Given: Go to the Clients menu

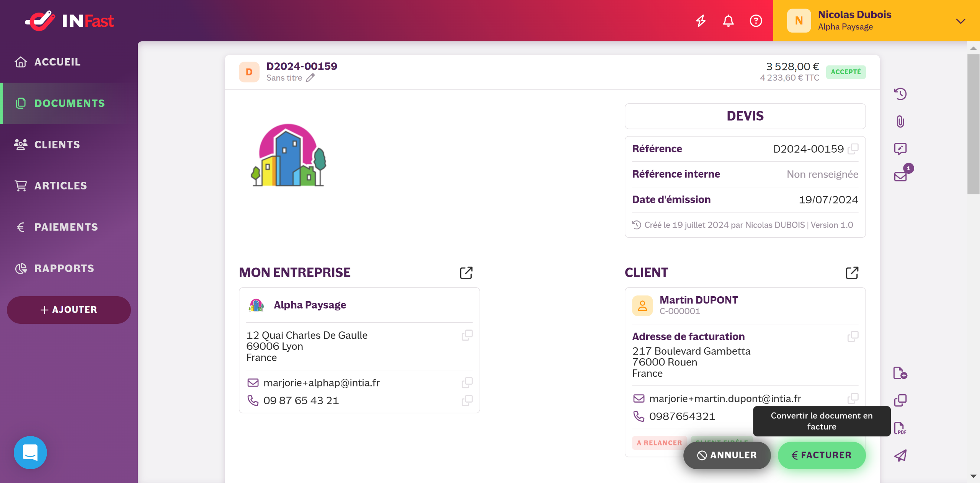Looking at the screenshot, I should (57, 145).
